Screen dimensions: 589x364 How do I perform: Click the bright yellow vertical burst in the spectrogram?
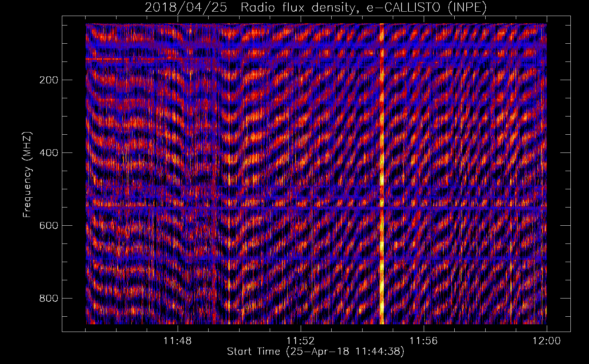[x=382, y=174]
